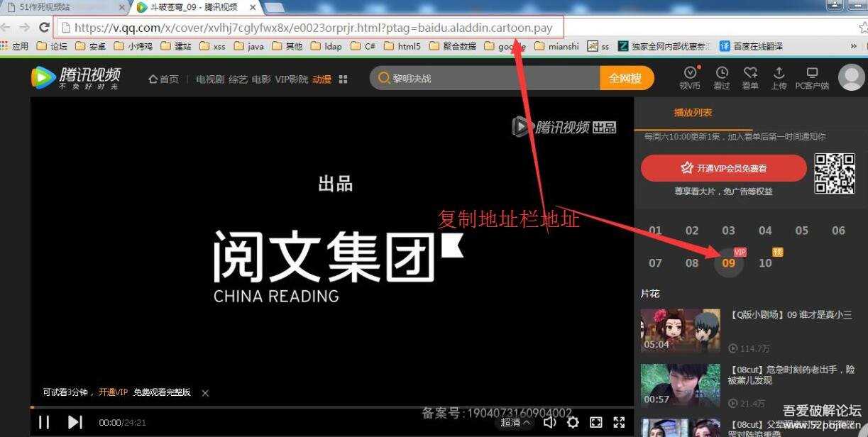Pause the video playback
Viewport: 868px width, 437px height.
pyautogui.click(x=44, y=422)
